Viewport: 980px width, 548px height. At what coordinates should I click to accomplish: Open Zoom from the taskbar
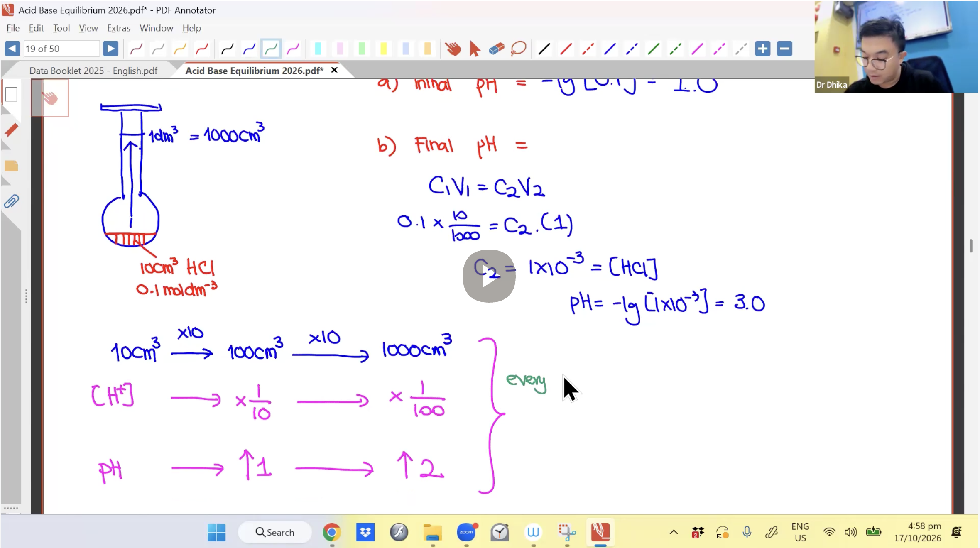coord(466,532)
